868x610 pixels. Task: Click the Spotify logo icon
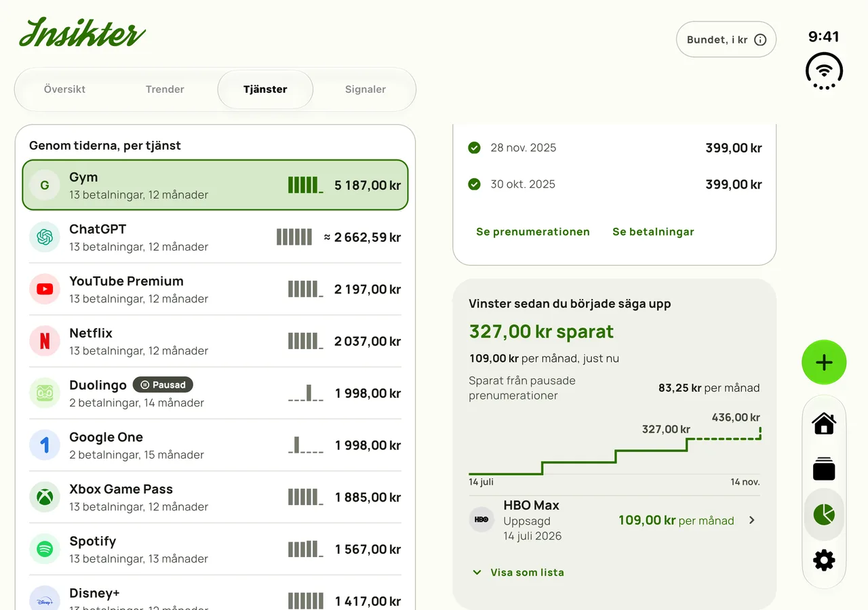(45, 549)
